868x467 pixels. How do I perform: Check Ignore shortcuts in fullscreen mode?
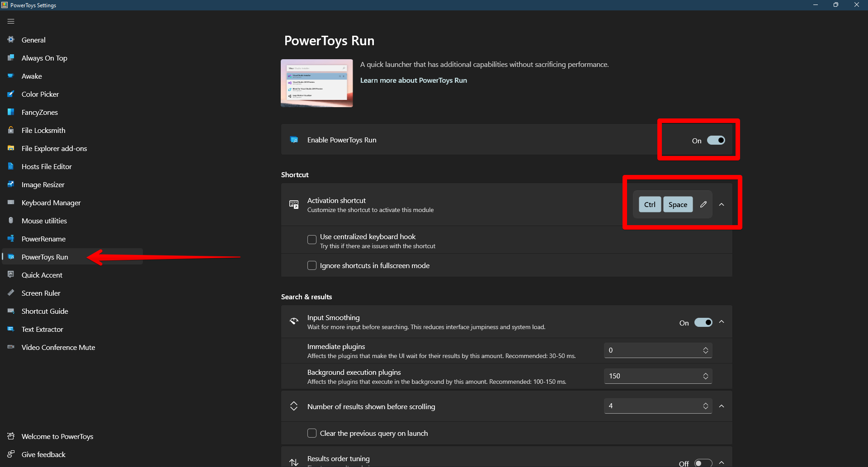[x=311, y=265]
